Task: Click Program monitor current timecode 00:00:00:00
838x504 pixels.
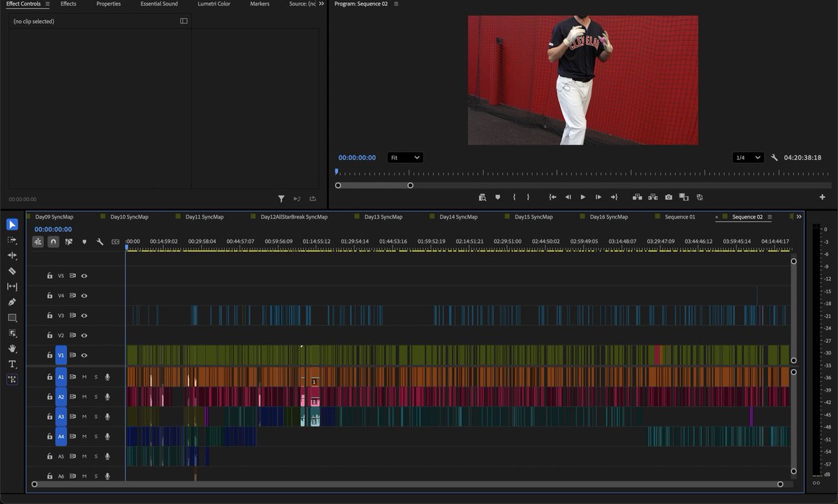Action: click(x=357, y=158)
